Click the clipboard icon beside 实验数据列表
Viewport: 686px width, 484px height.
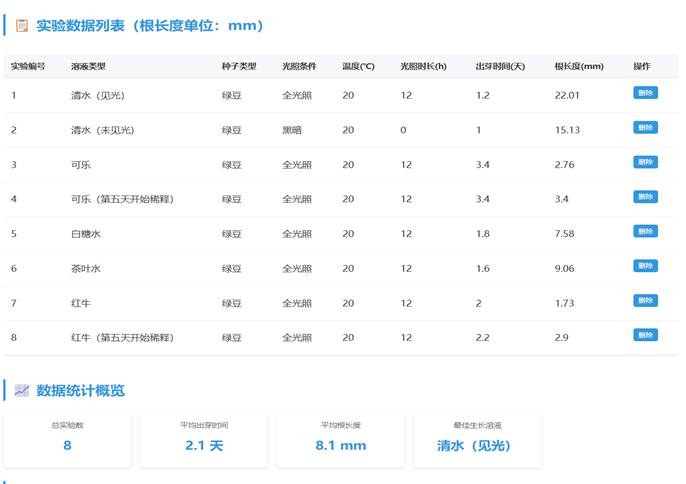[x=21, y=26]
